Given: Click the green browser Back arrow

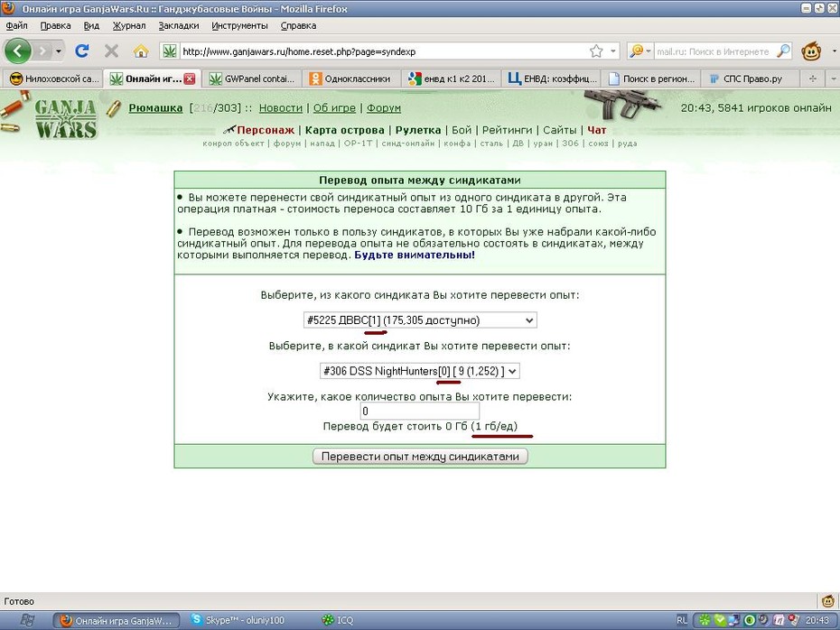Looking at the screenshot, I should [18, 51].
